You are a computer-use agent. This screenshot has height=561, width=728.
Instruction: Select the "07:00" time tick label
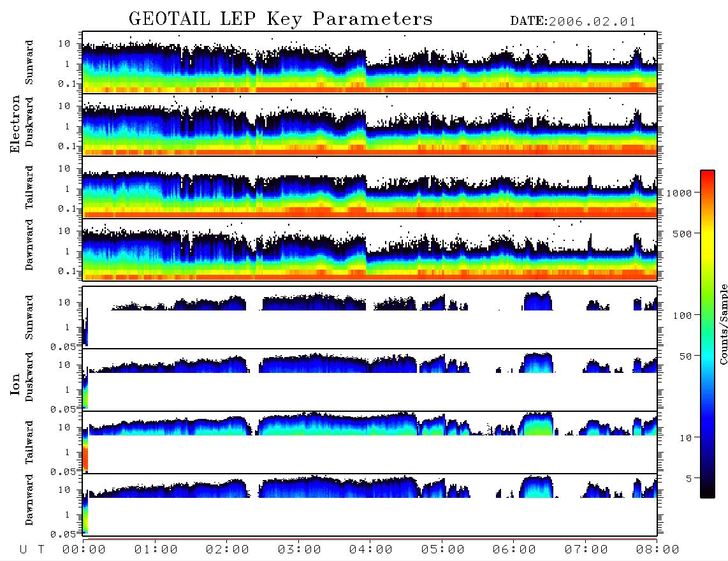coord(586,550)
